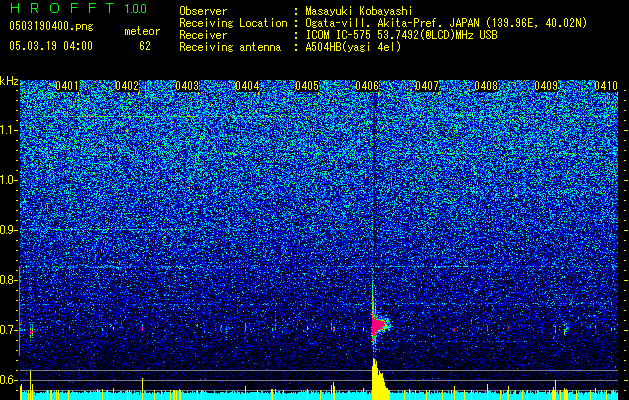Click the 'Receiving Location' label

(x=233, y=23)
